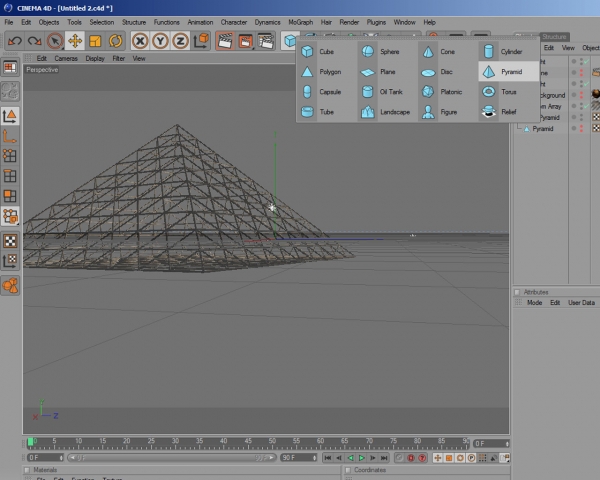Viewport: 600px width, 480px height.
Task: Activate the Scale tool
Action: [95, 41]
